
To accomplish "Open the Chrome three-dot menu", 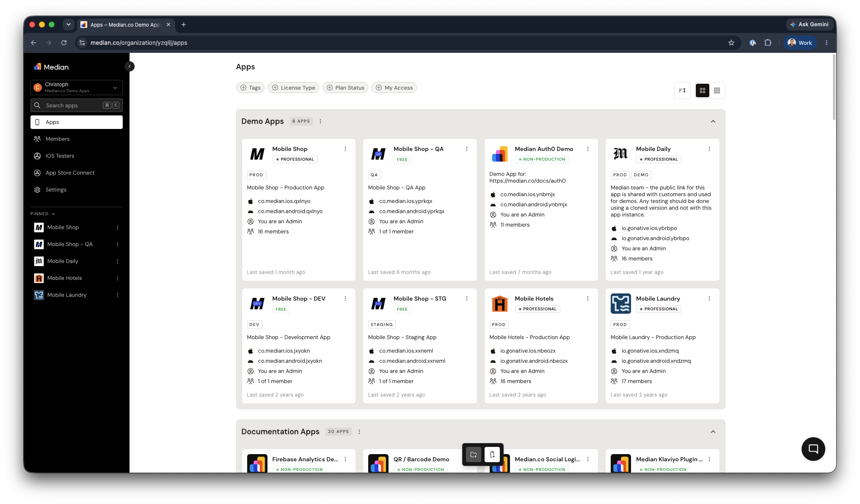I will (826, 43).
